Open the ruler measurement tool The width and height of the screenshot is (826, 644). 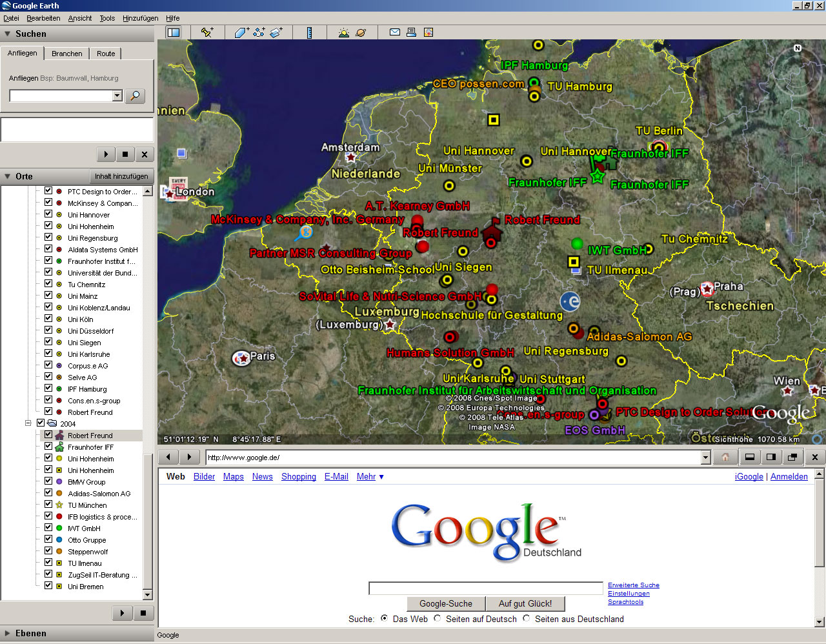[x=309, y=32]
